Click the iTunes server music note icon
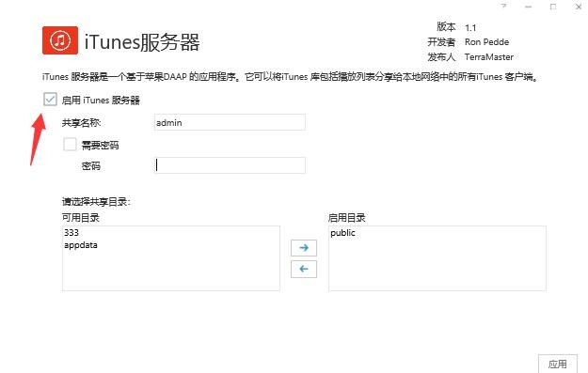 60,40
